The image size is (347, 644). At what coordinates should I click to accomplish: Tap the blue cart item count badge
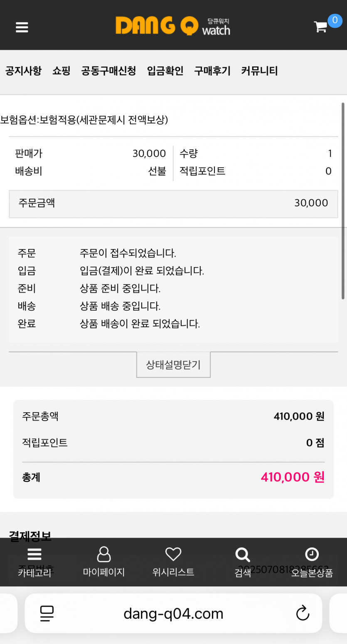[335, 20]
